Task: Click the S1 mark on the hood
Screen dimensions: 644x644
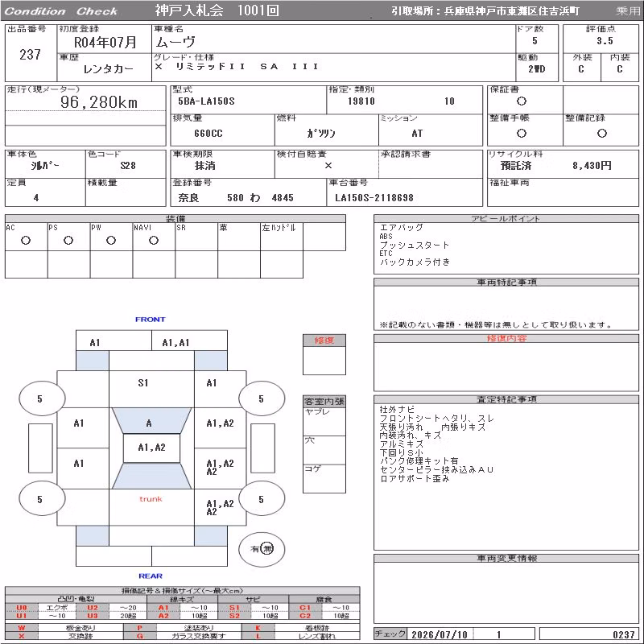Action: pyautogui.click(x=143, y=383)
